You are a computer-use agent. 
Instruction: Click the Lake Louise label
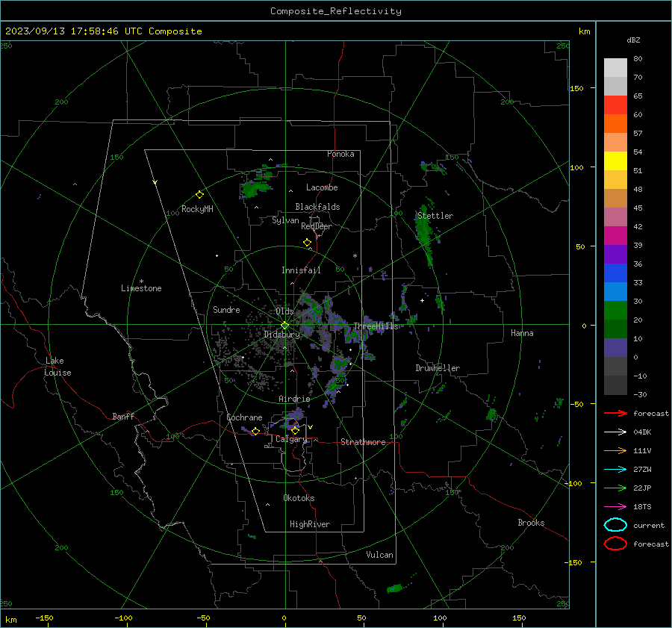click(x=57, y=367)
